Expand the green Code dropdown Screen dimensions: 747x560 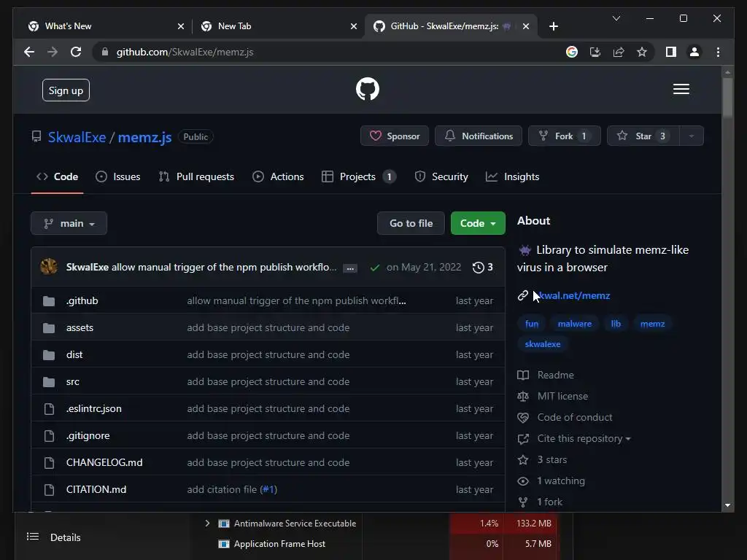coord(478,223)
